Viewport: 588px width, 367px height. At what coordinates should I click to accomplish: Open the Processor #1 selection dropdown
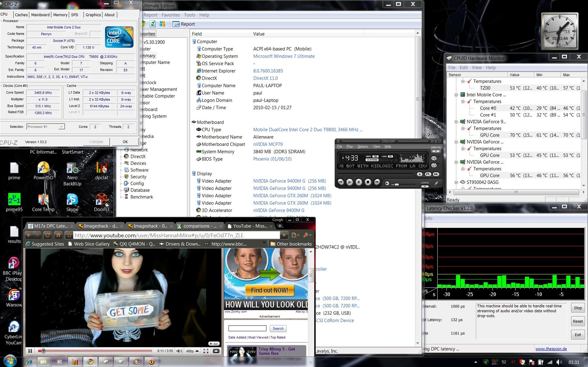[x=45, y=127]
